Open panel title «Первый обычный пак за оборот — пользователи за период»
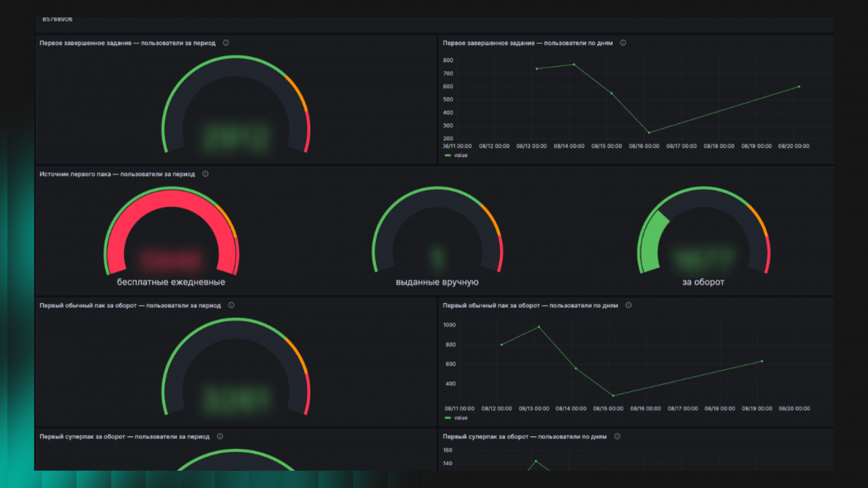The width and height of the screenshot is (868, 488). (x=130, y=305)
